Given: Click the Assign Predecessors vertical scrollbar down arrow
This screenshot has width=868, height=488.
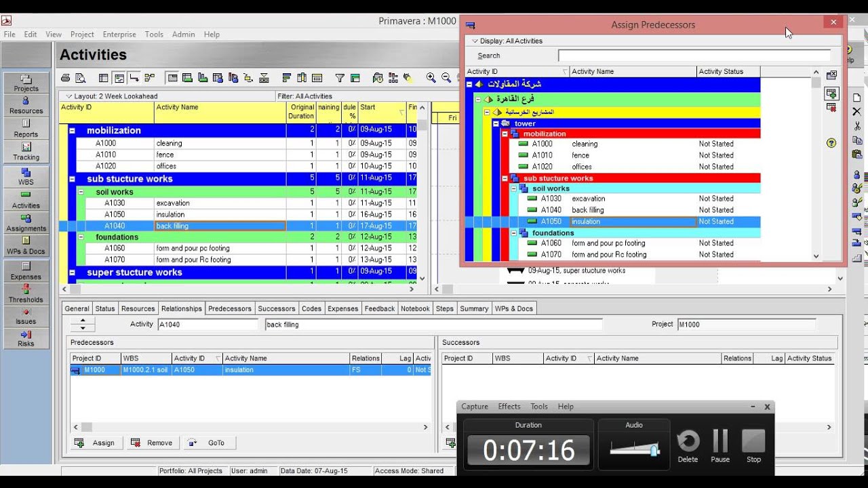Looking at the screenshot, I should 816,256.
